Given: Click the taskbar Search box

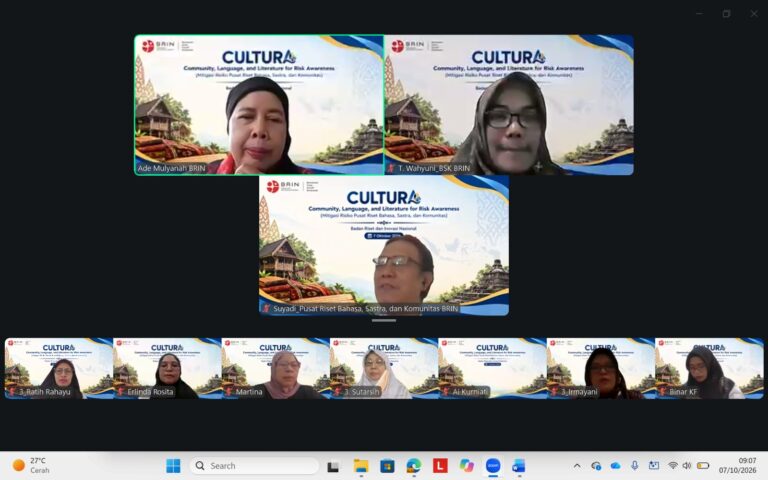Looking at the screenshot, I should [254, 466].
